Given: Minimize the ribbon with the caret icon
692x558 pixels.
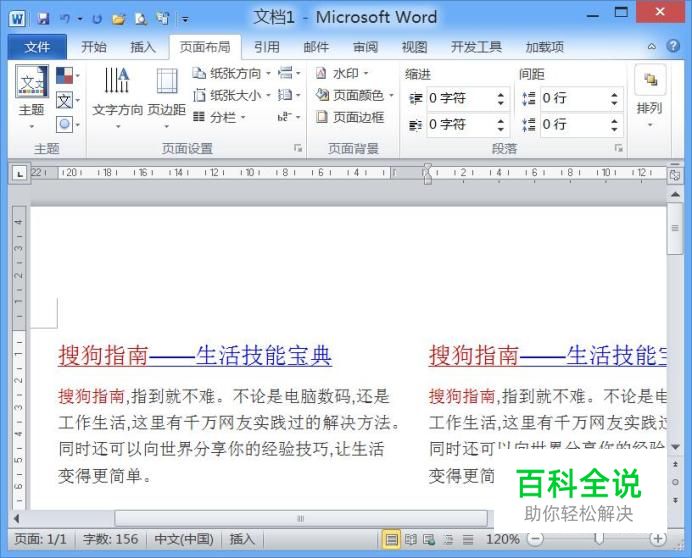Looking at the screenshot, I should 651,46.
